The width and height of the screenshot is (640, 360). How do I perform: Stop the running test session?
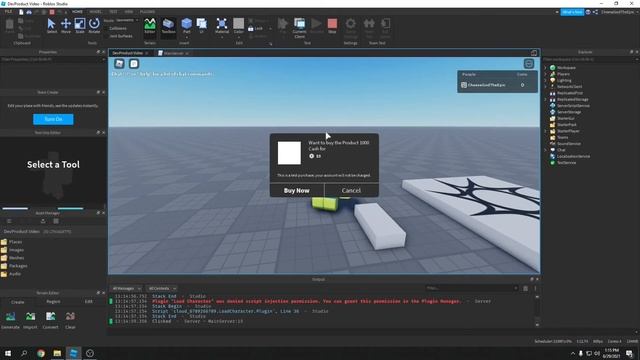(x=332, y=26)
